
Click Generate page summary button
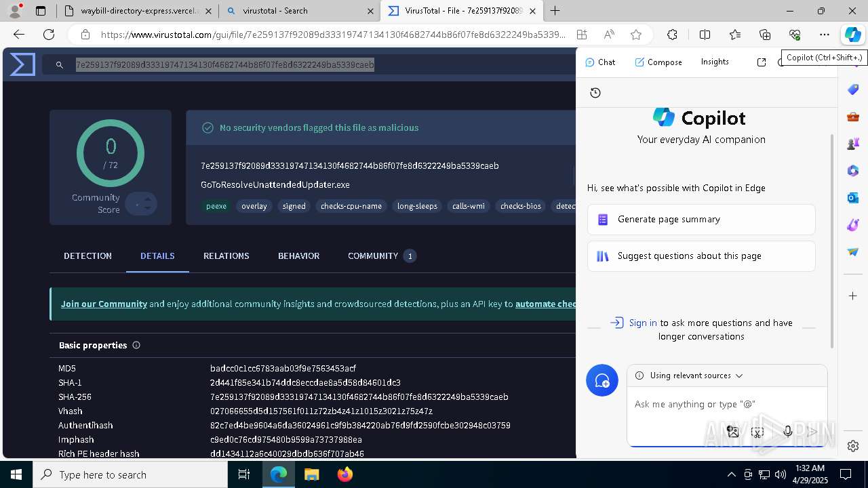tap(701, 220)
